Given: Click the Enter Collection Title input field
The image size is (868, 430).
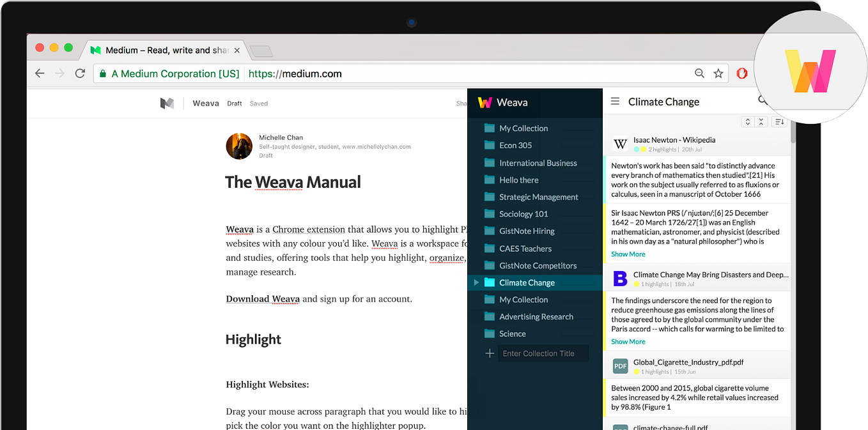Looking at the screenshot, I should click(542, 353).
